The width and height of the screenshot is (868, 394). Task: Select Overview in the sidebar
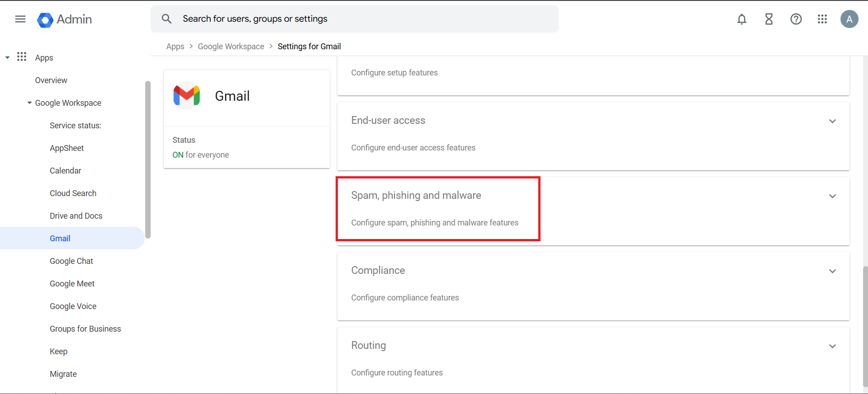pos(51,80)
